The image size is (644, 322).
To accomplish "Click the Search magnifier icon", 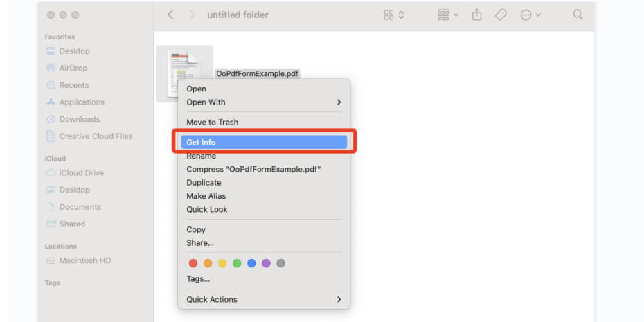I will click(x=578, y=15).
